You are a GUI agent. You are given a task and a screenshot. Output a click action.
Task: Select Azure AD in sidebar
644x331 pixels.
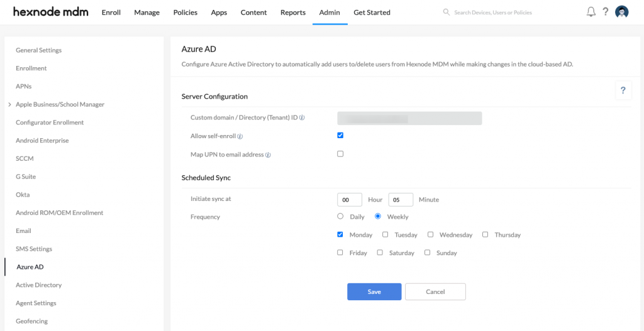point(30,266)
